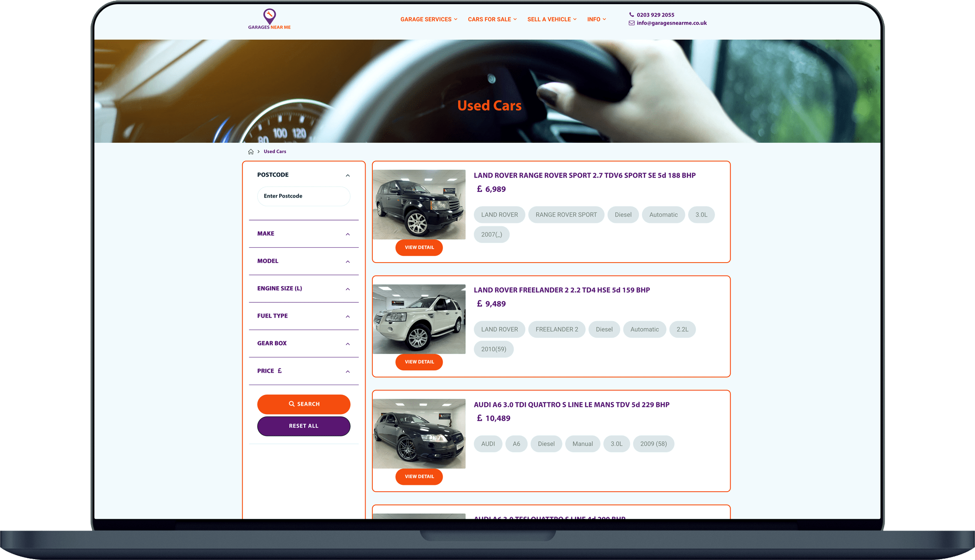This screenshot has height=560, width=975.
Task: Open the Land Rover Freelander 2 title
Action: [x=562, y=290]
